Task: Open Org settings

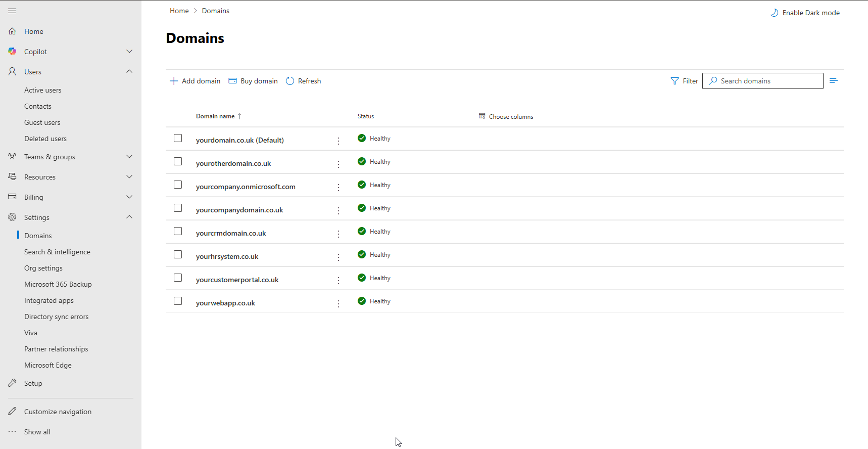Action: [x=43, y=268]
